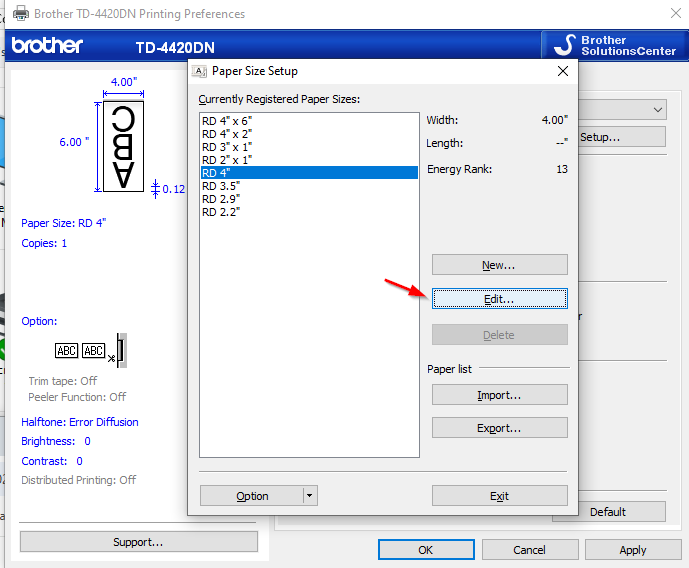Click the Paper Size Setup dialog icon
Screen dimensions: 689x568
pyautogui.click(x=199, y=71)
